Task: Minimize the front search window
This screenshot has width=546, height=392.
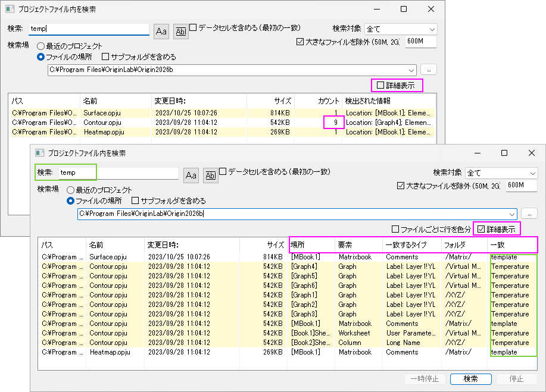Action: pos(478,153)
